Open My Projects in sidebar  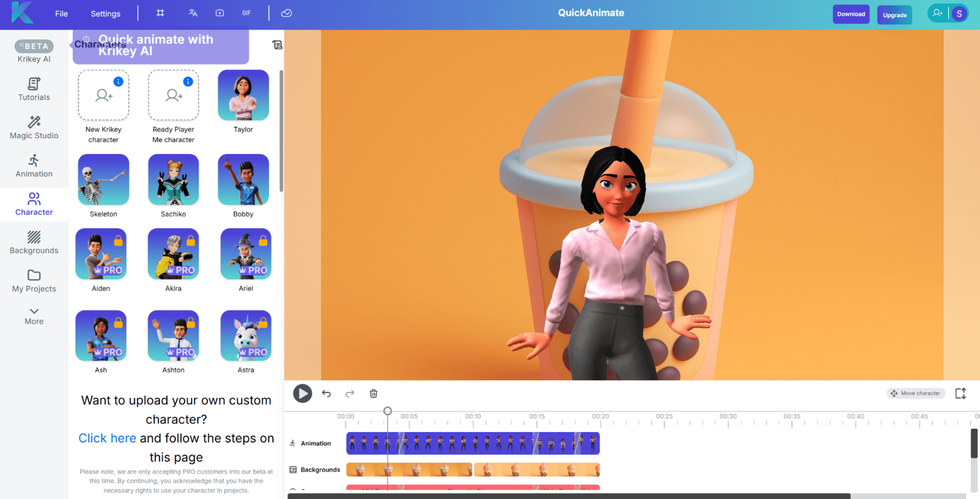34,281
